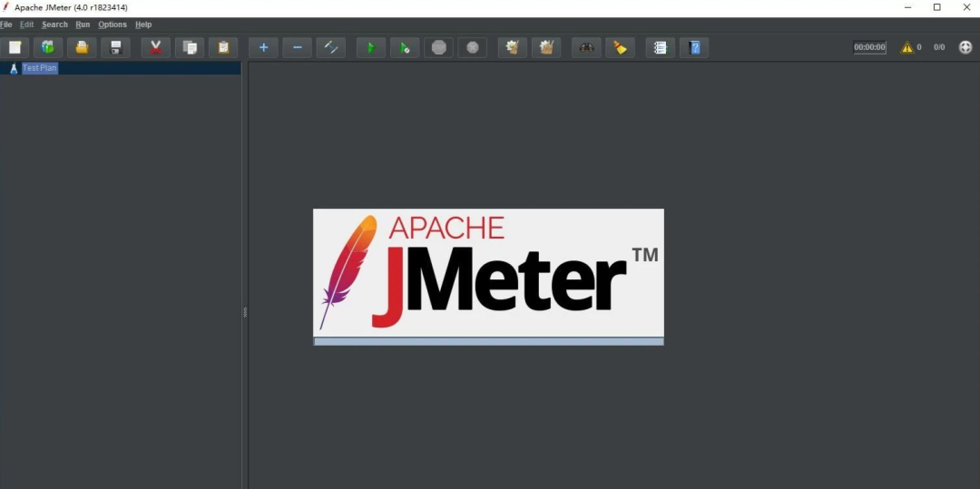Click the Copy icon in toolbar
Viewport: 980px width, 489px height.
point(190,47)
